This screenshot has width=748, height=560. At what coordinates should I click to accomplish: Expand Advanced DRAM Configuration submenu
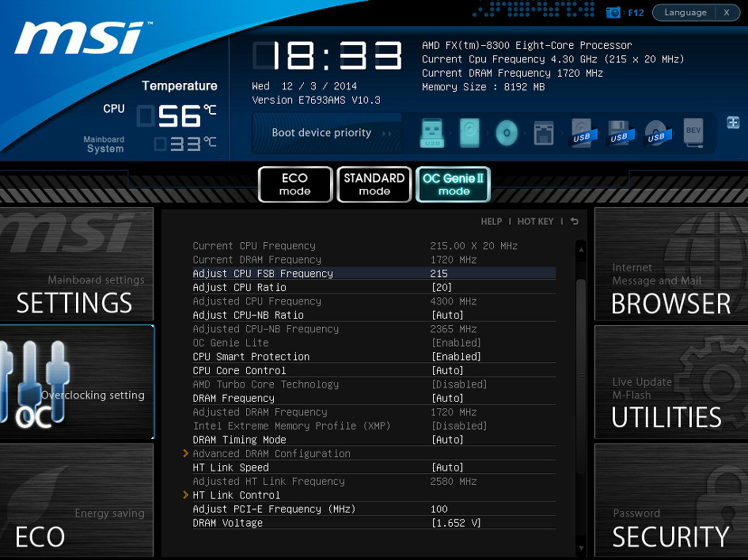point(271,454)
